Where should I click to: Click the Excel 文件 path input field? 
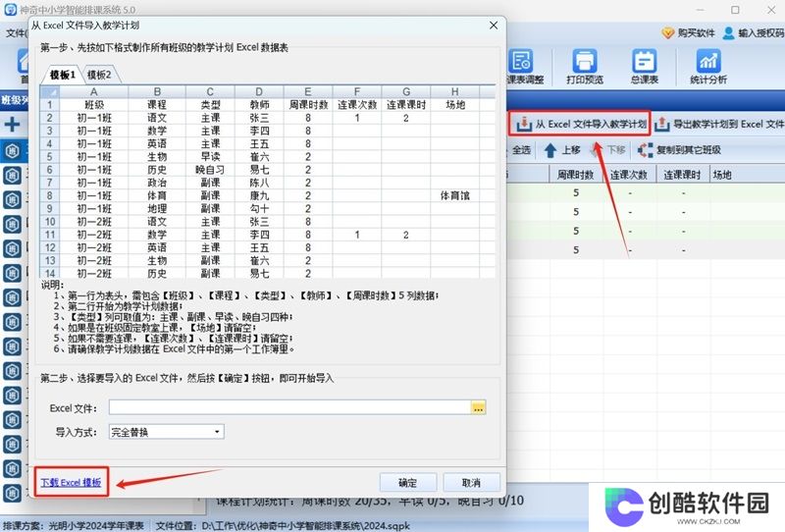[x=289, y=407]
